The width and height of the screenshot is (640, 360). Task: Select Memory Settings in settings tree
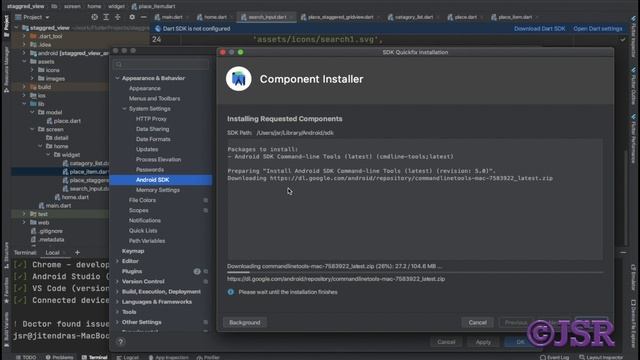pyautogui.click(x=158, y=190)
